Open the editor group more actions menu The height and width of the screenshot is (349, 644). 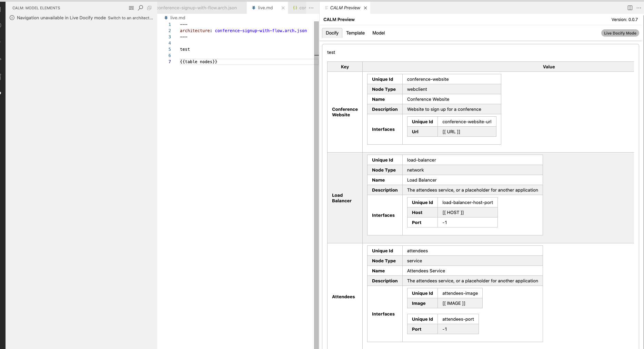pos(311,8)
